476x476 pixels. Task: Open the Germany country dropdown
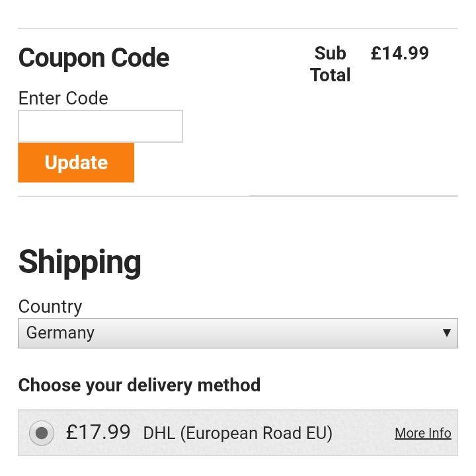237,333
